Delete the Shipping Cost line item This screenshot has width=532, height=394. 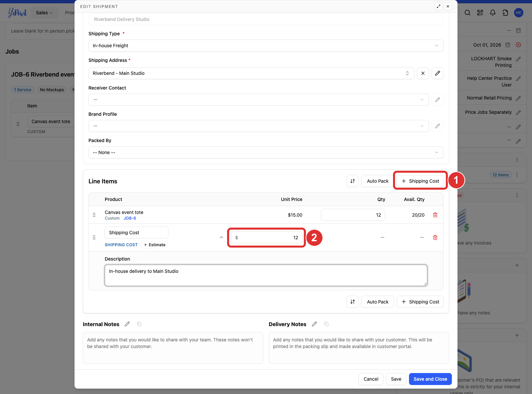(x=435, y=238)
